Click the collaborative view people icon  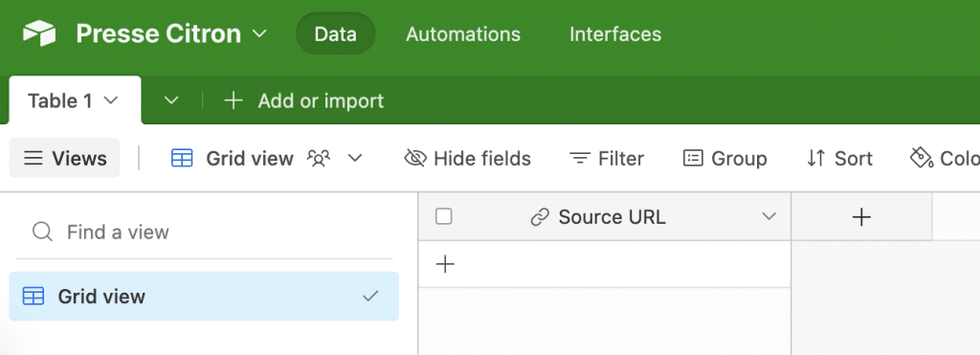319,159
